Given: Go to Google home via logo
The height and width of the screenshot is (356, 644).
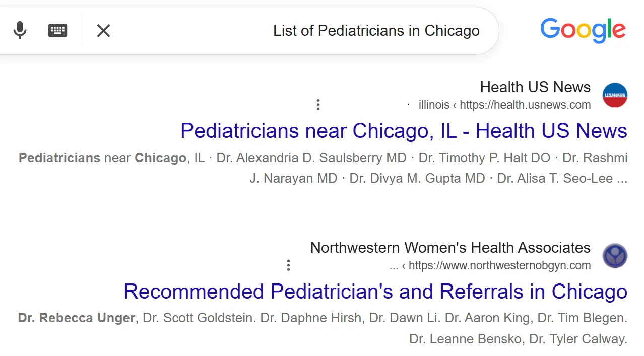Looking at the screenshot, I should (x=583, y=30).
